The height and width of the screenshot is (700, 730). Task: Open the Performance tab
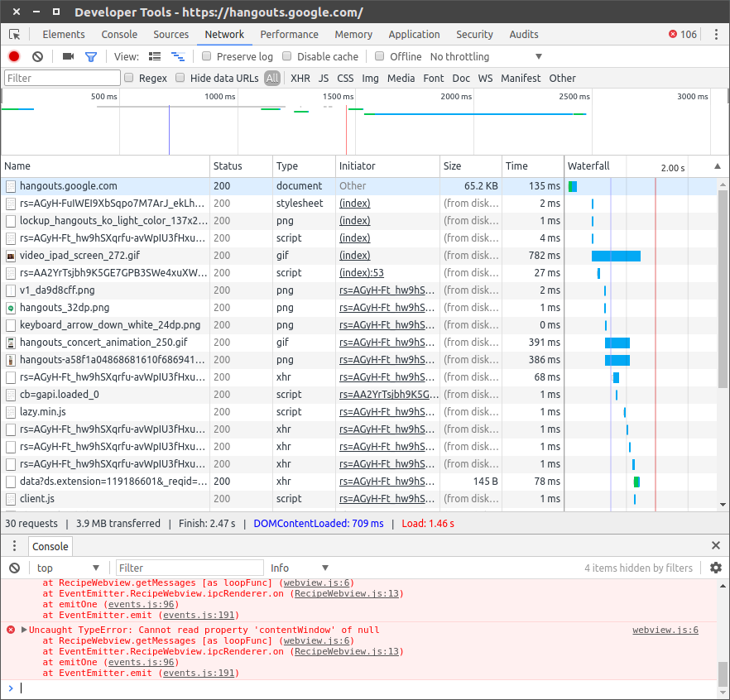point(289,35)
